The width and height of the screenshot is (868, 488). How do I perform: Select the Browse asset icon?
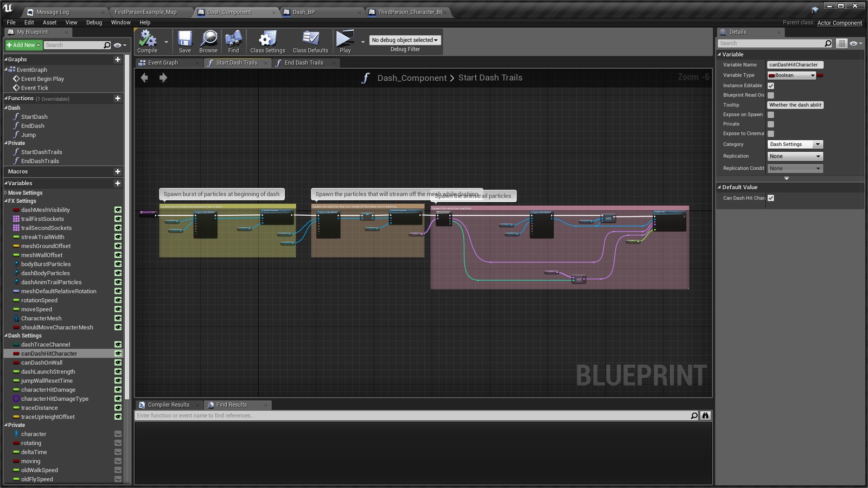point(208,39)
